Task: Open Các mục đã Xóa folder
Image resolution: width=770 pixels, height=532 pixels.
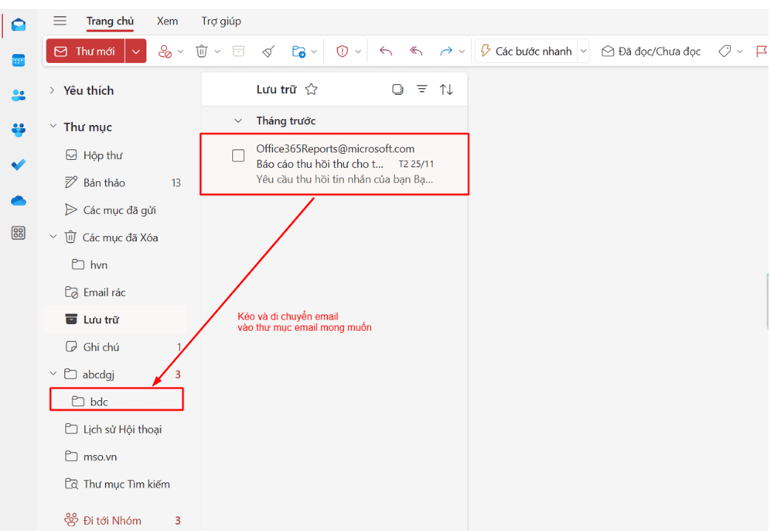Action: point(116,238)
